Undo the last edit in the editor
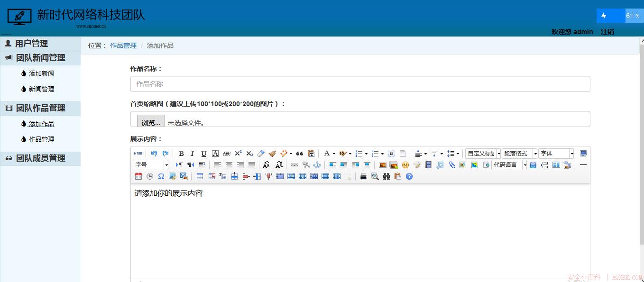This screenshot has width=644, height=282. coord(154,154)
